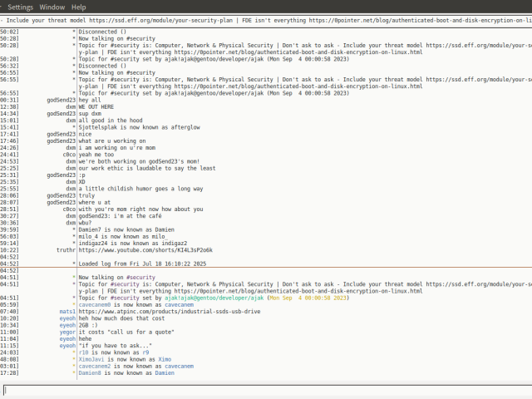
Task: Click nickname truthr
Action: (x=66, y=250)
